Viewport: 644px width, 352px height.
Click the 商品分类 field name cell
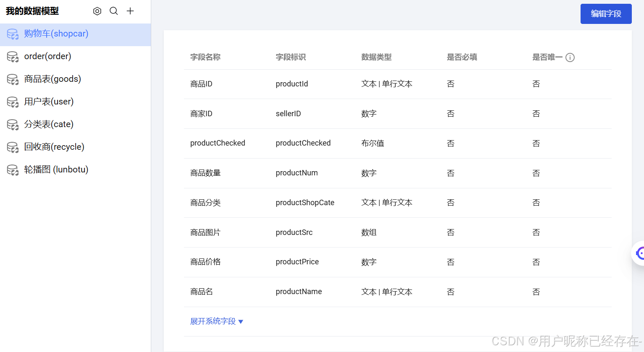(205, 203)
